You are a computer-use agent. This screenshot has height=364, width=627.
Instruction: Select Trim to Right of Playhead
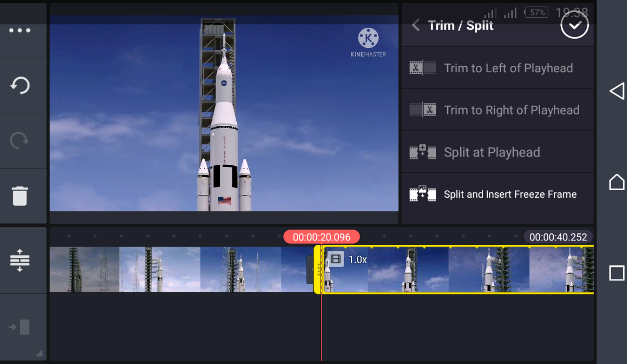[511, 110]
